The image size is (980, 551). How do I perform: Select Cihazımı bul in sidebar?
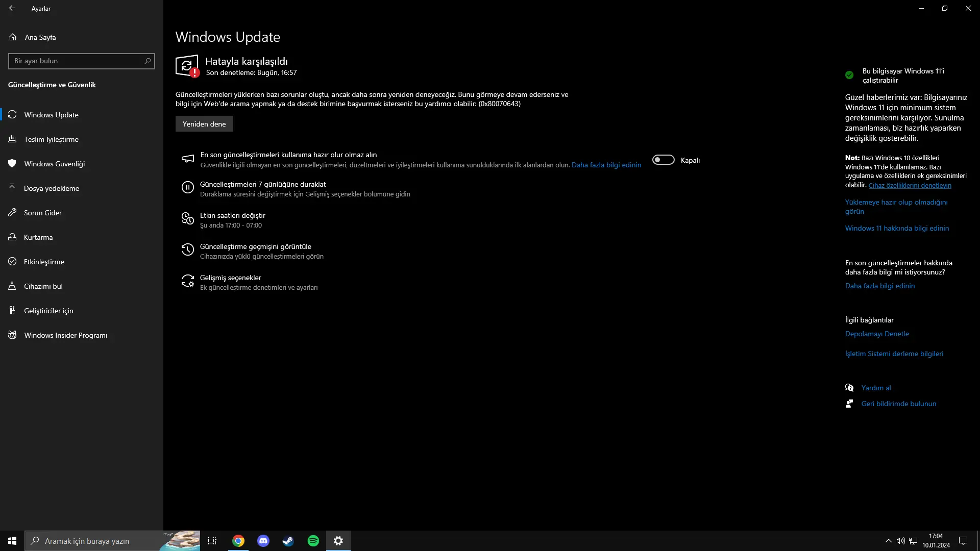click(82, 286)
